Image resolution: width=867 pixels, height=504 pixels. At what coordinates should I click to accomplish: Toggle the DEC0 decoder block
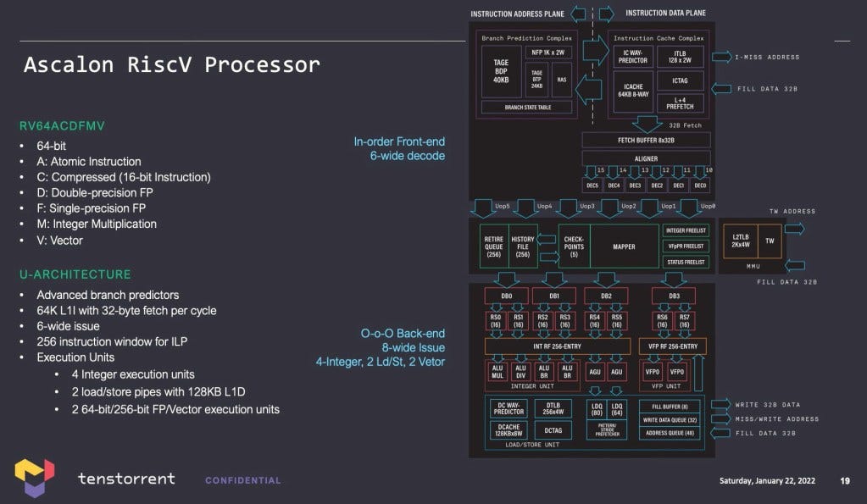click(699, 184)
